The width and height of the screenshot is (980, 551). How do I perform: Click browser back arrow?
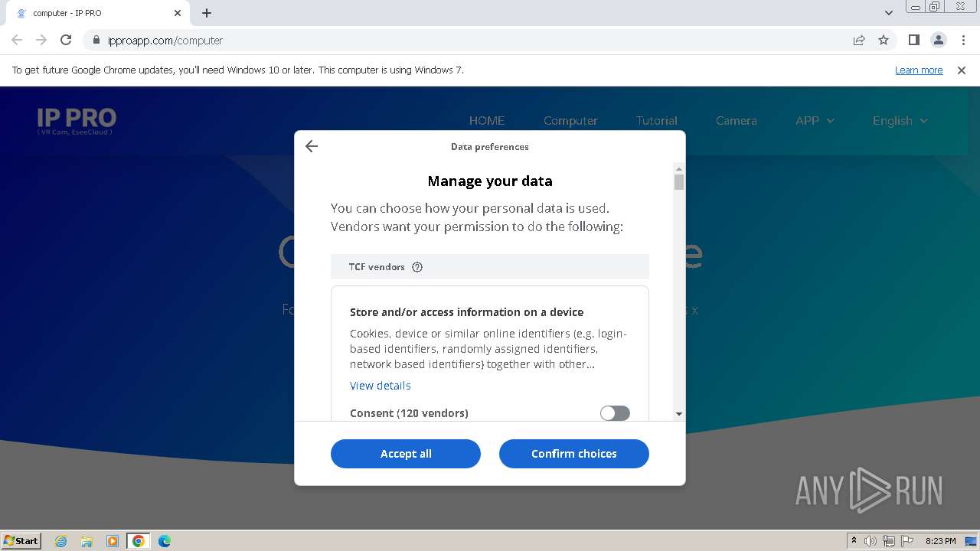click(17, 41)
